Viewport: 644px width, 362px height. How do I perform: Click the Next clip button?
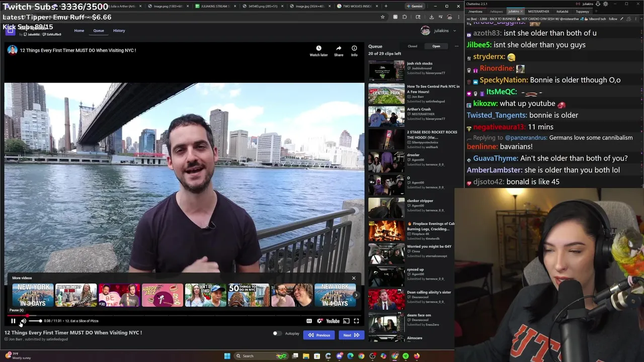pos(351,335)
